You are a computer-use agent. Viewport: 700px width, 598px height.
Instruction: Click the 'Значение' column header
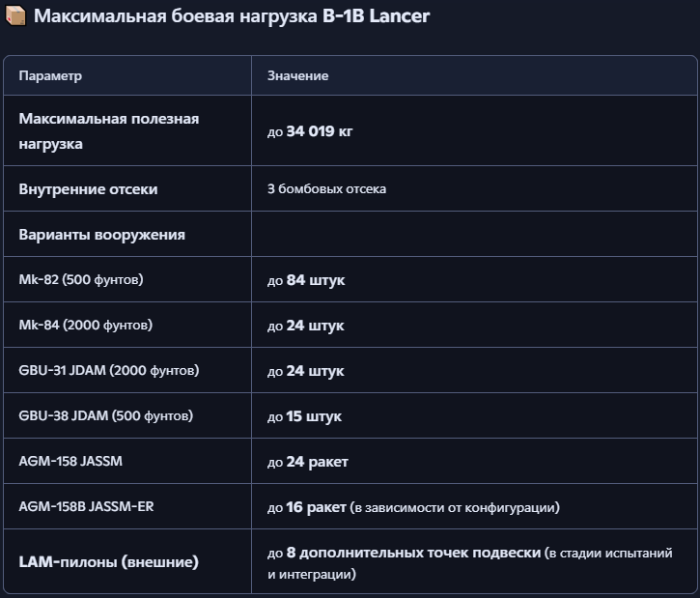297,75
